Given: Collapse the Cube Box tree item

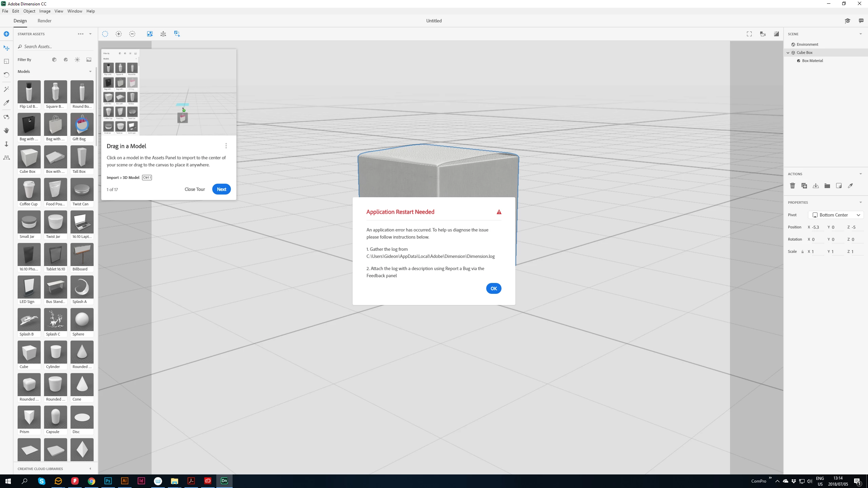Looking at the screenshot, I should (788, 53).
